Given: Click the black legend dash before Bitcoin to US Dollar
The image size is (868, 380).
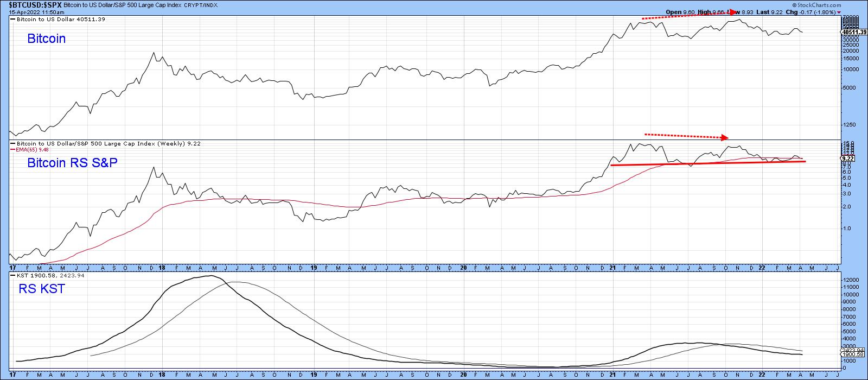Looking at the screenshot, I should point(12,20).
